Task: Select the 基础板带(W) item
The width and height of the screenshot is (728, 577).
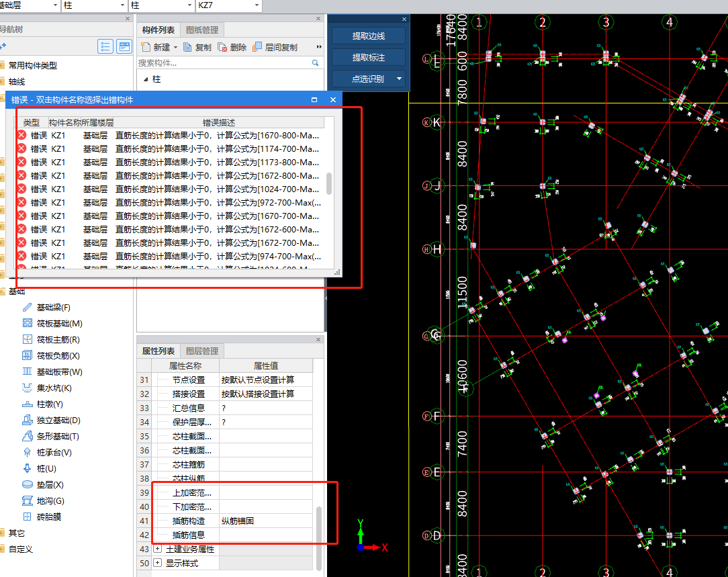Action: click(x=52, y=372)
